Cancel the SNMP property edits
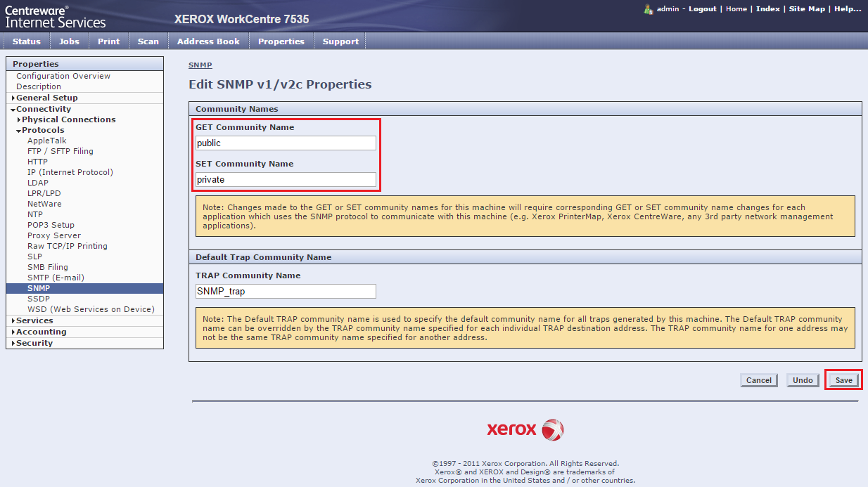This screenshot has width=868, height=487. tap(758, 380)
